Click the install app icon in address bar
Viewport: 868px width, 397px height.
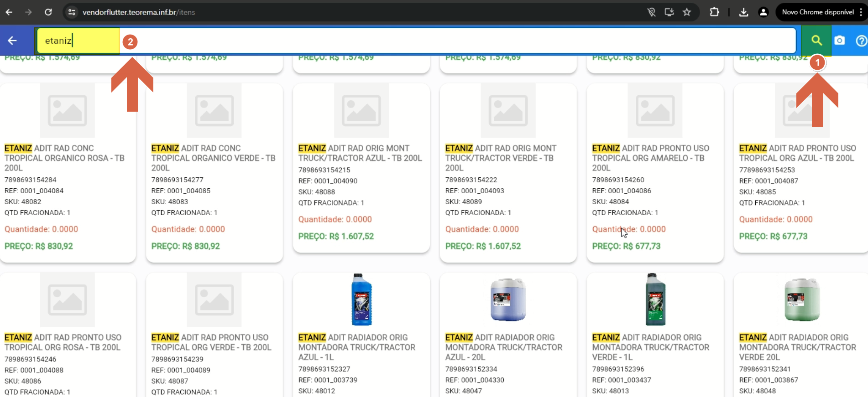[x=669, y=12]
